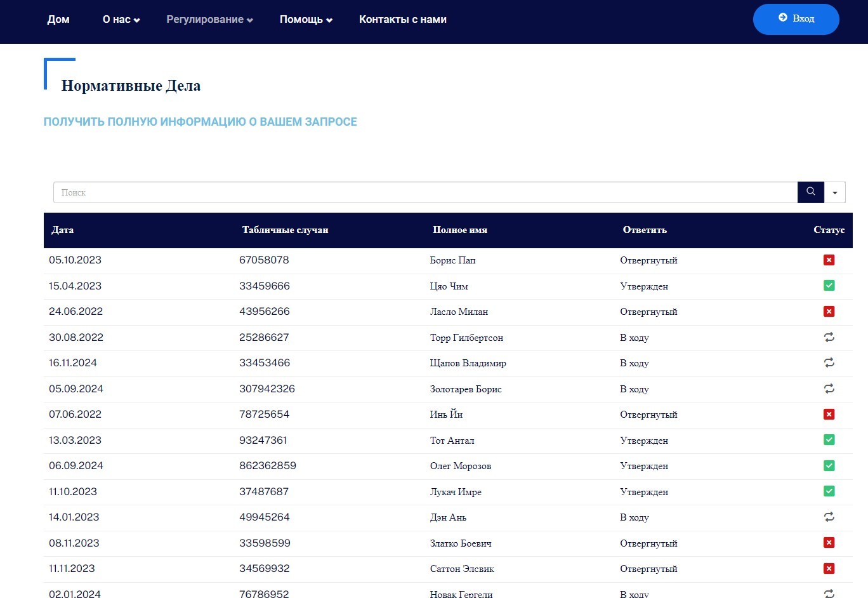
Task: Click ПОЛУЧИТЬ ПОЛНУЮ ИНФОРМАЦИЮ О ВАШЕМ ЗАПРОСЕ text
Action: click(x=201, y=122)
